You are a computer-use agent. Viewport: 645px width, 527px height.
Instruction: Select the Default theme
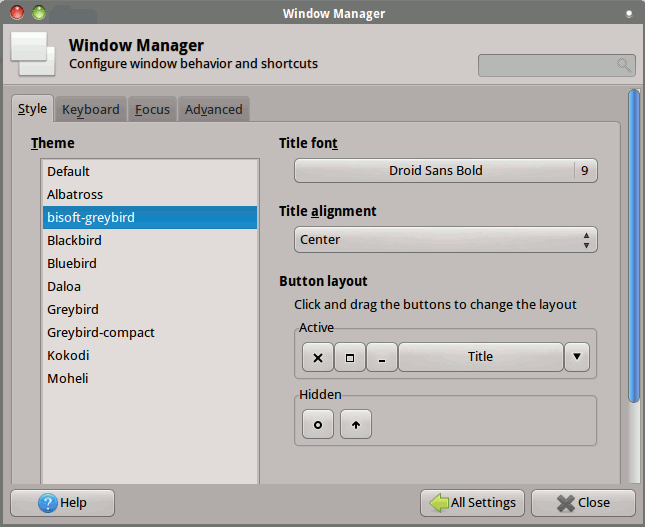[150, 172]
